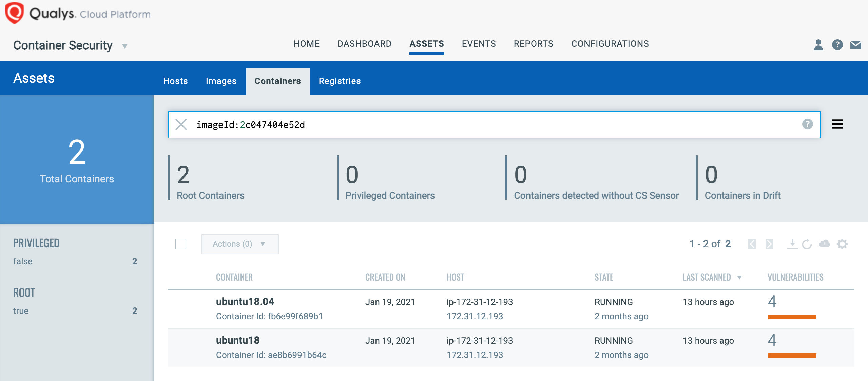The height and width of the screenshot is (381, 868).
Task: Switch to the Registries tab
Action: (340, 81)
